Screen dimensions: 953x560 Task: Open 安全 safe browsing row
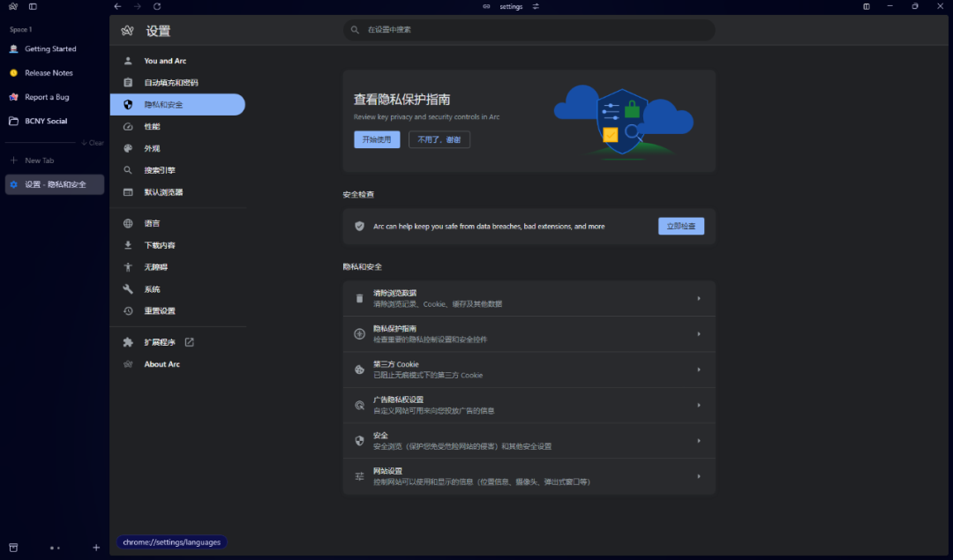pyautogui.click(x=529, y=441)
